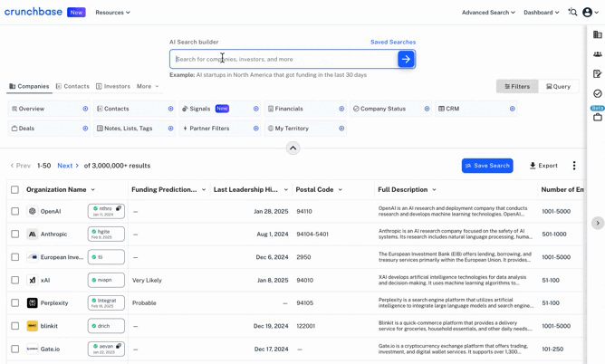The height and width of the screenshot is (364, 605).
Task: Click the 'Very Likely' funding prediction cell
Action: tap(147, 281)
